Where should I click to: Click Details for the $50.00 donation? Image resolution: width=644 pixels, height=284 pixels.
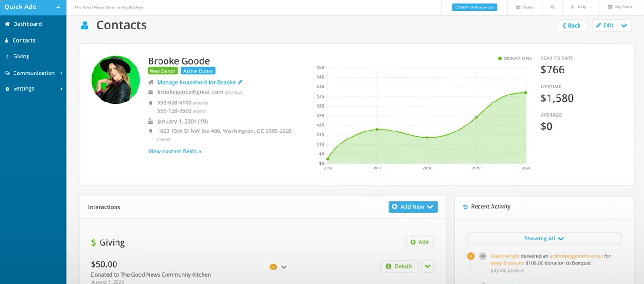399,266
